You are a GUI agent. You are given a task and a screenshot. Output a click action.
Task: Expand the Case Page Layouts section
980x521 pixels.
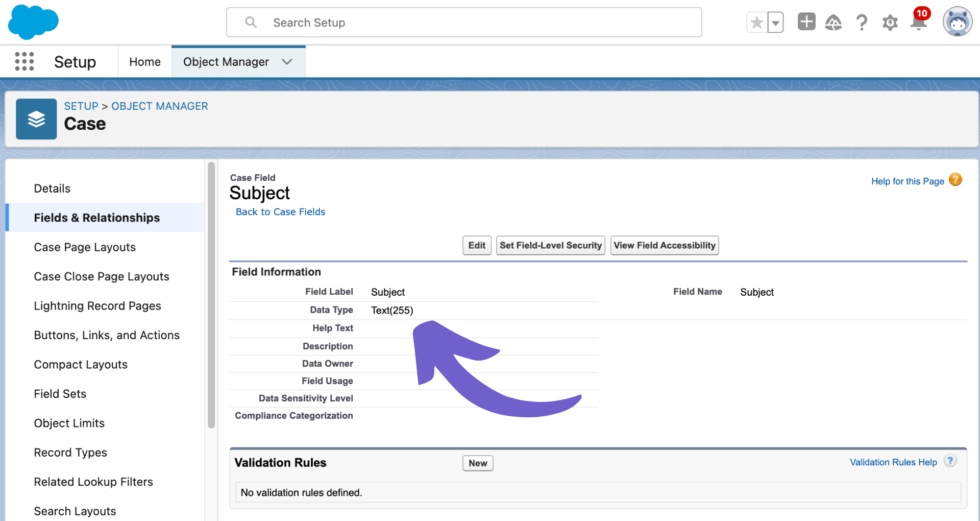click(x=85, y=247)
